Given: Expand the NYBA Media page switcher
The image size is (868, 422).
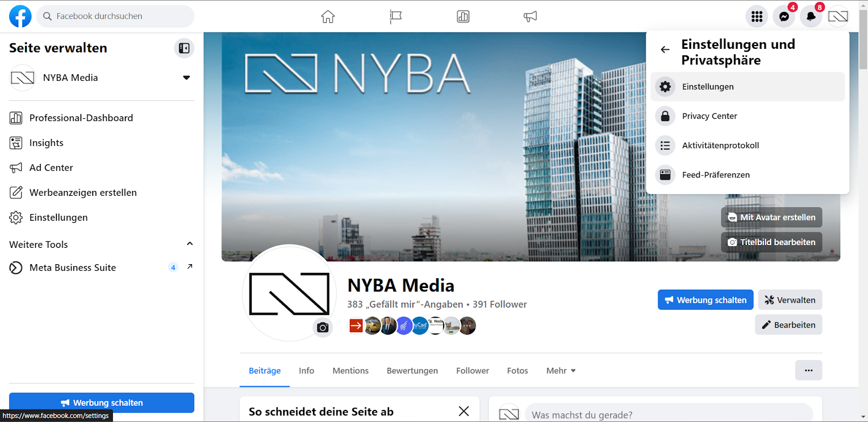Looking at the screenshot, I should click(187, 78).
